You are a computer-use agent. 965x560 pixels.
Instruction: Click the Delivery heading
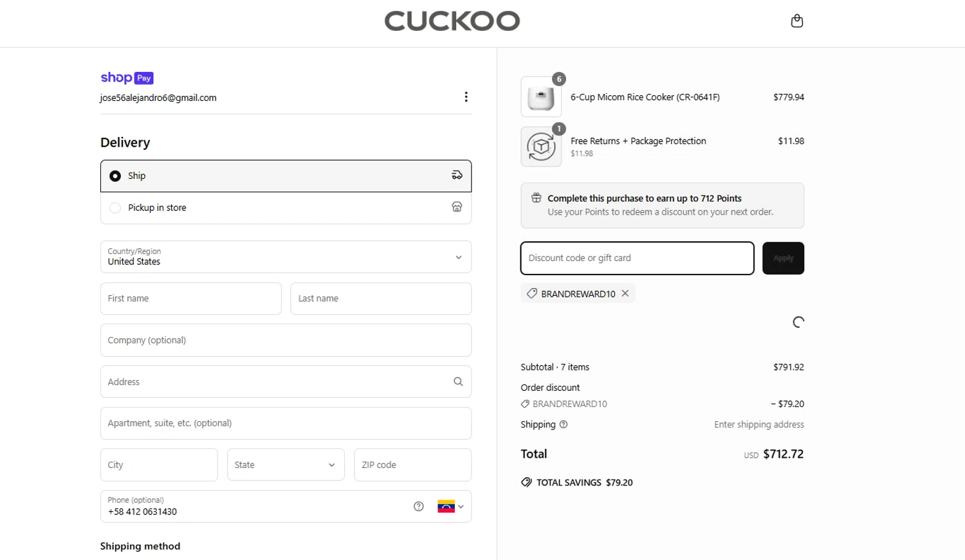[125, 143]
